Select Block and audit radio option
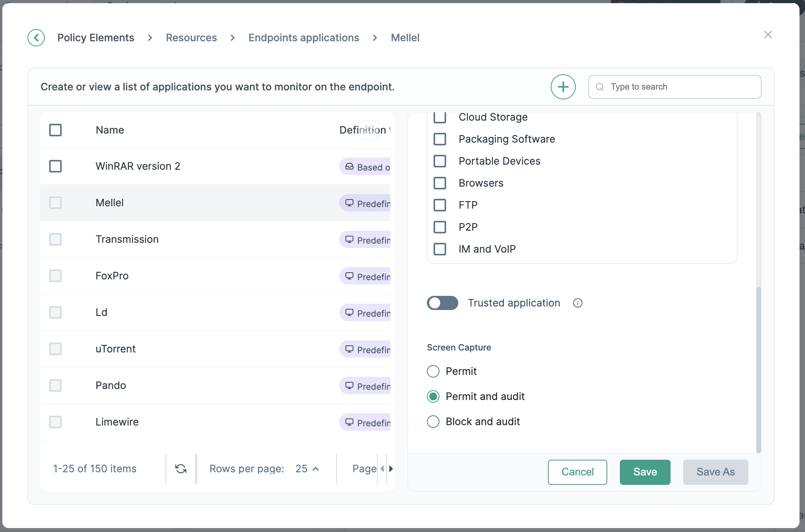805x532 pixels. click(x=433, y=422)
